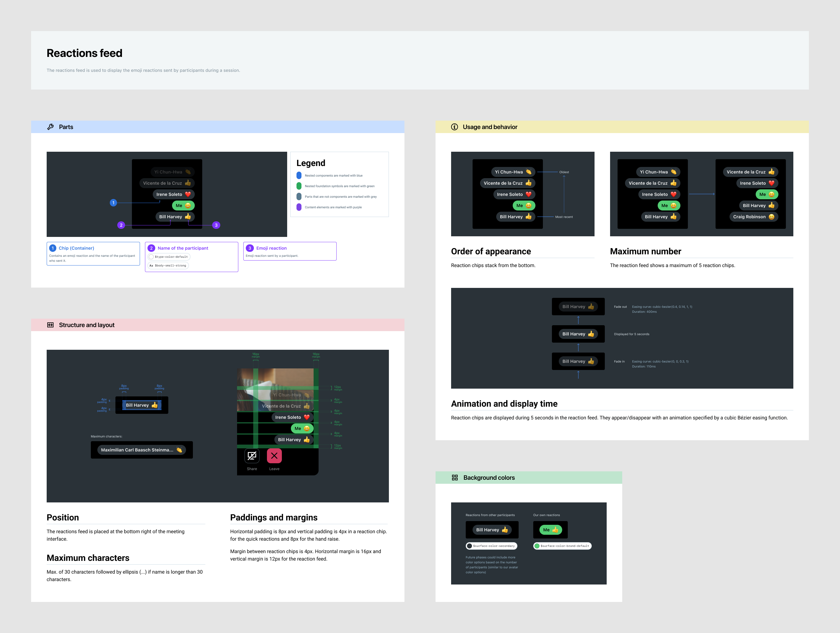Screen dimensions: 840x633
Task: Click the purple 2 marker in the Parts diagram
Action: click(121, 225)
